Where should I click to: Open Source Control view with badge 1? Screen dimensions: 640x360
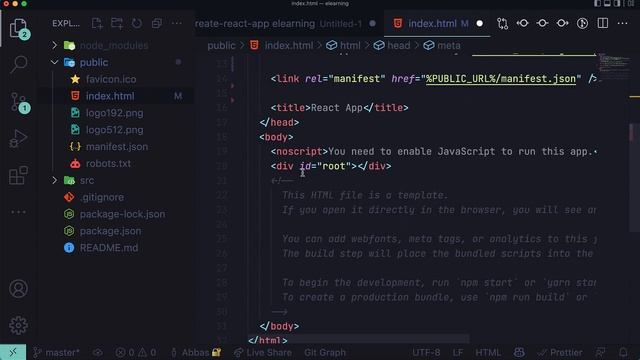(x=18, y=102)
